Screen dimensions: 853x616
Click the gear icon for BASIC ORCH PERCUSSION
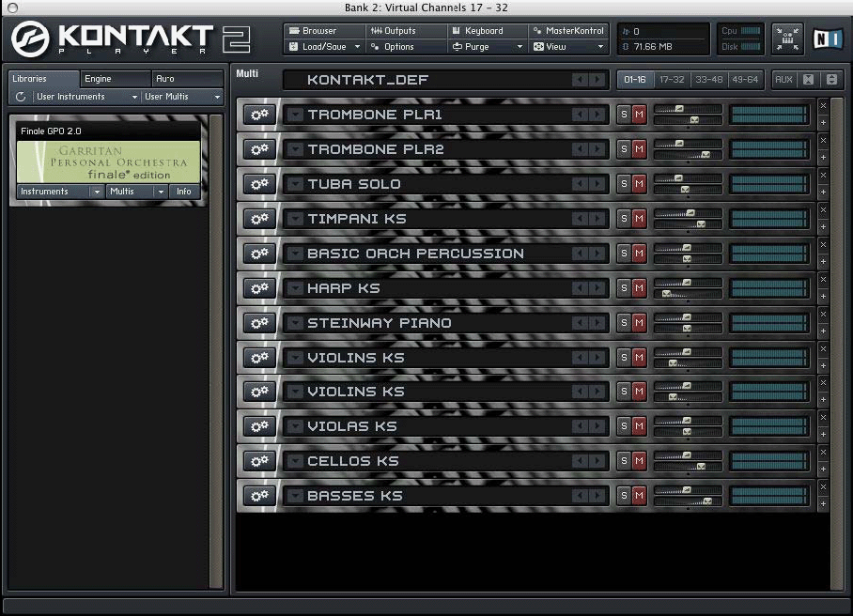point(259,254)
